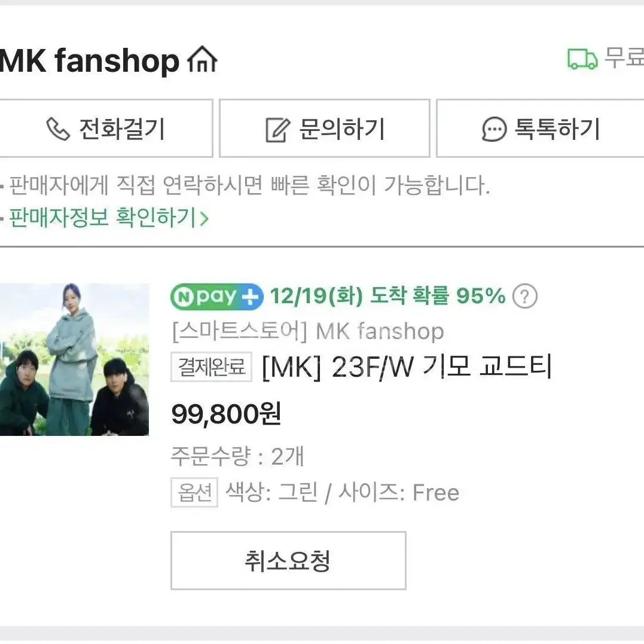This screenshot has height=644, width=644.
Task: Open MK fanshop store home icon
Action: click(x=202, y=60)
